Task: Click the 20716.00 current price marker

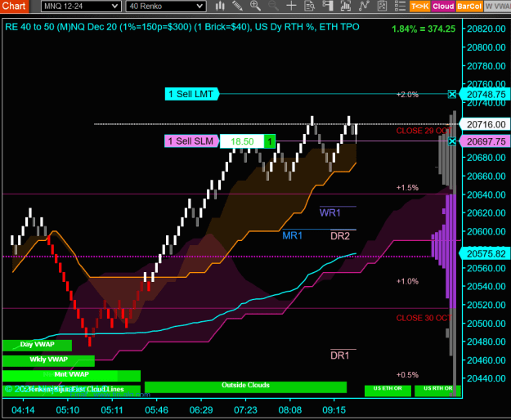Action: pos(485,124)
